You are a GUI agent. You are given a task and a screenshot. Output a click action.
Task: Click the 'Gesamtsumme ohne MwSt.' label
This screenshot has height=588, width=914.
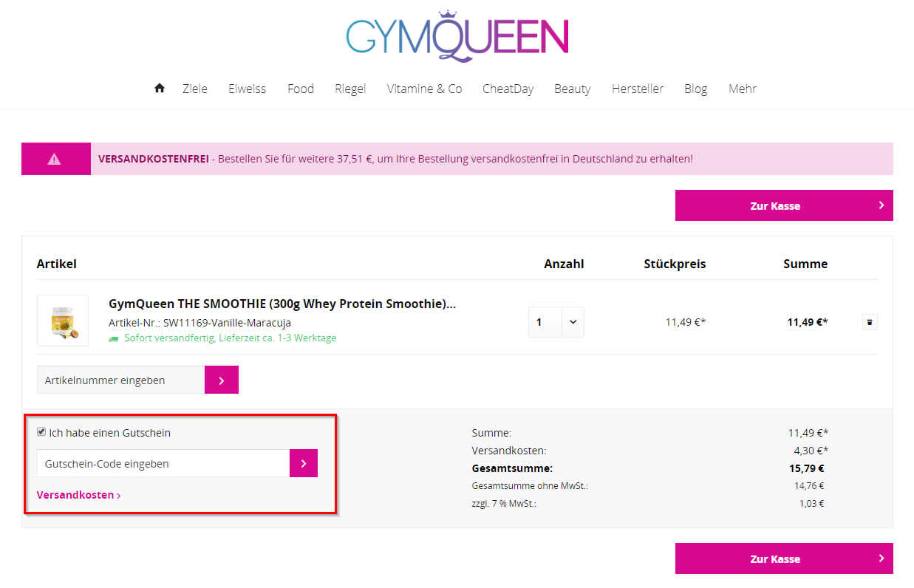point(530,485)
